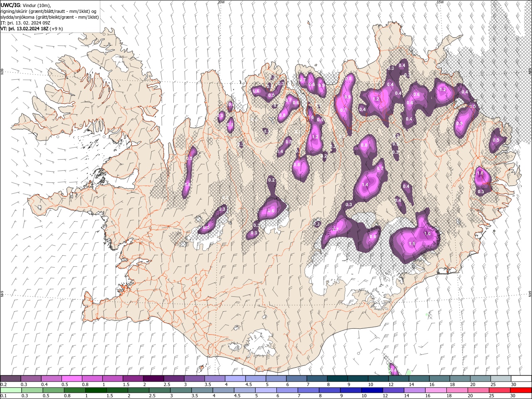
Task: Select the dark purple 2 swatch in the upper legend
Action: 153,379
